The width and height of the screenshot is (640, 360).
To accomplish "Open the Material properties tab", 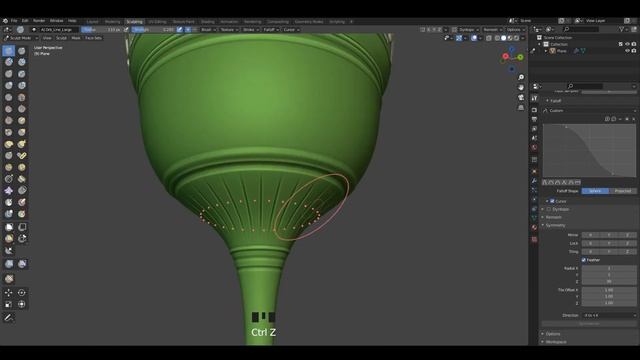I will click(x=534, y=227).
